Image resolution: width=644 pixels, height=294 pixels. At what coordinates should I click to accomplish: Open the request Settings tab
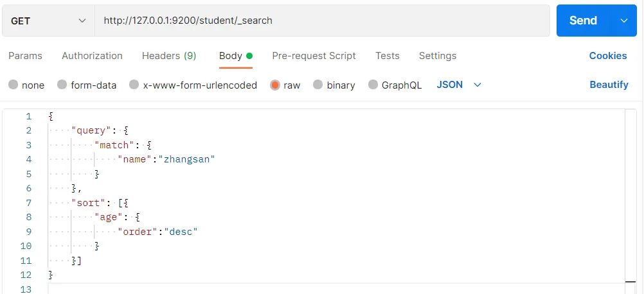(x=438, y=56)
